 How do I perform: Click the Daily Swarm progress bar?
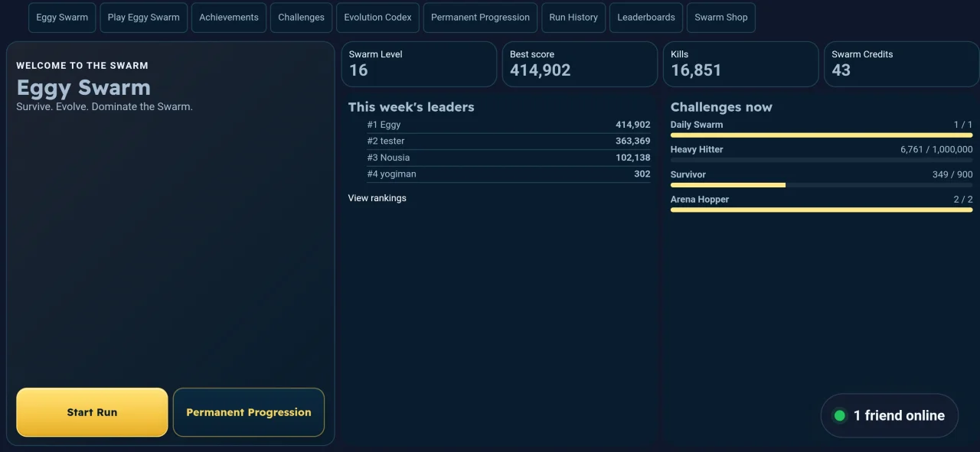pos(822,135)
